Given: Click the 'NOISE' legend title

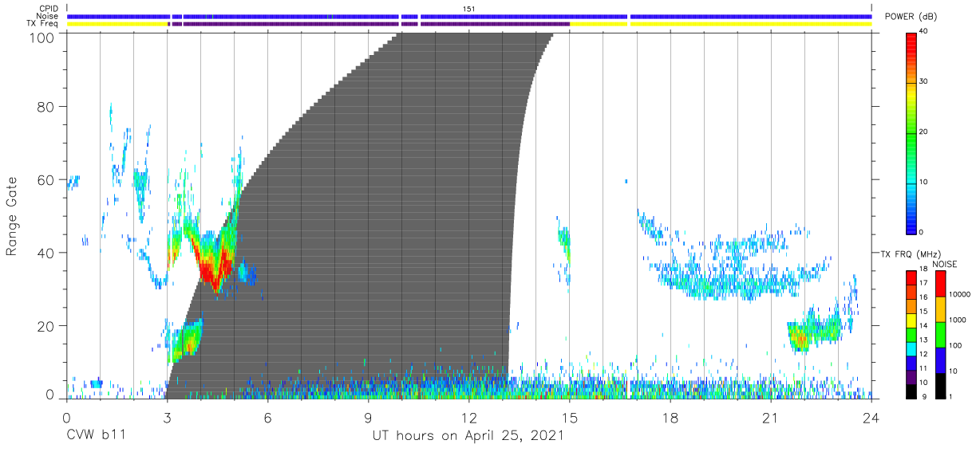Looking at the screenshot, I should [x=944, y=264].
